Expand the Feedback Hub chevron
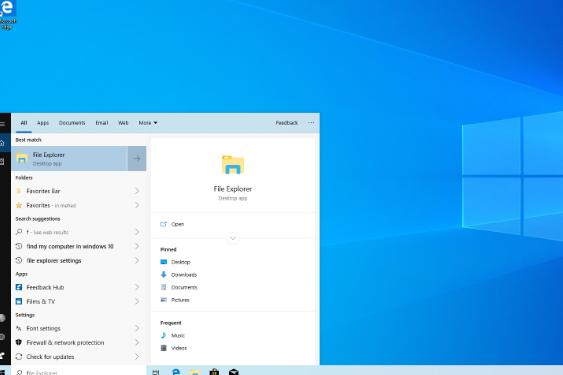 [137, 287]
